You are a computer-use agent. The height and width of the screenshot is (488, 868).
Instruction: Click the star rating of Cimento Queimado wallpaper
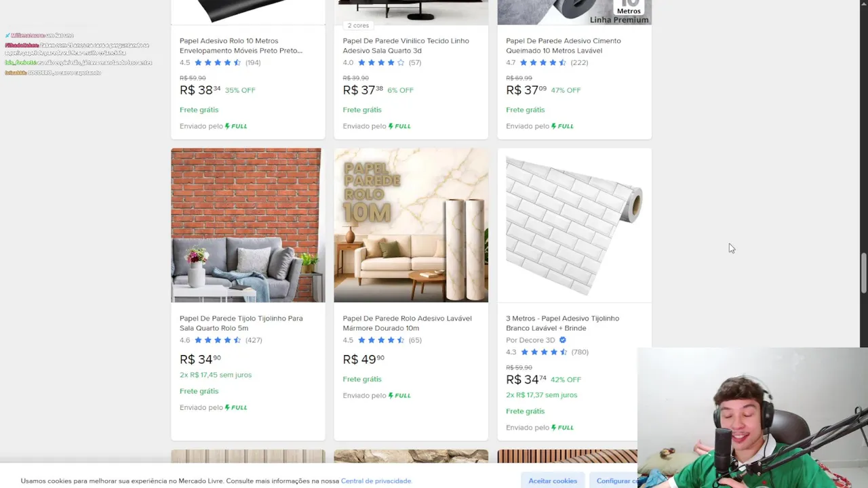tap(544, 62)
